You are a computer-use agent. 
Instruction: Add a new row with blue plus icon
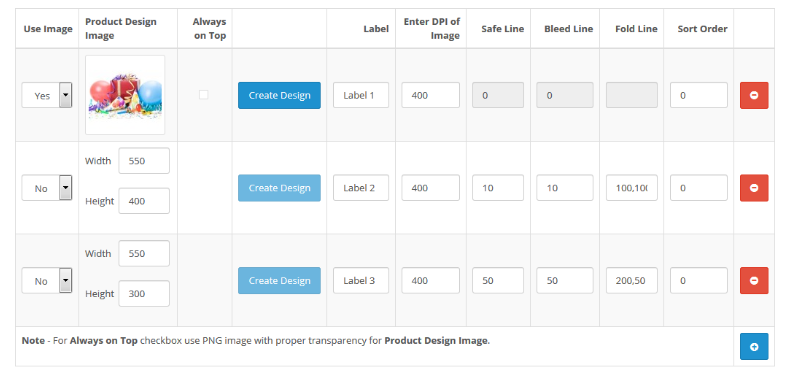tap(754, 347)
